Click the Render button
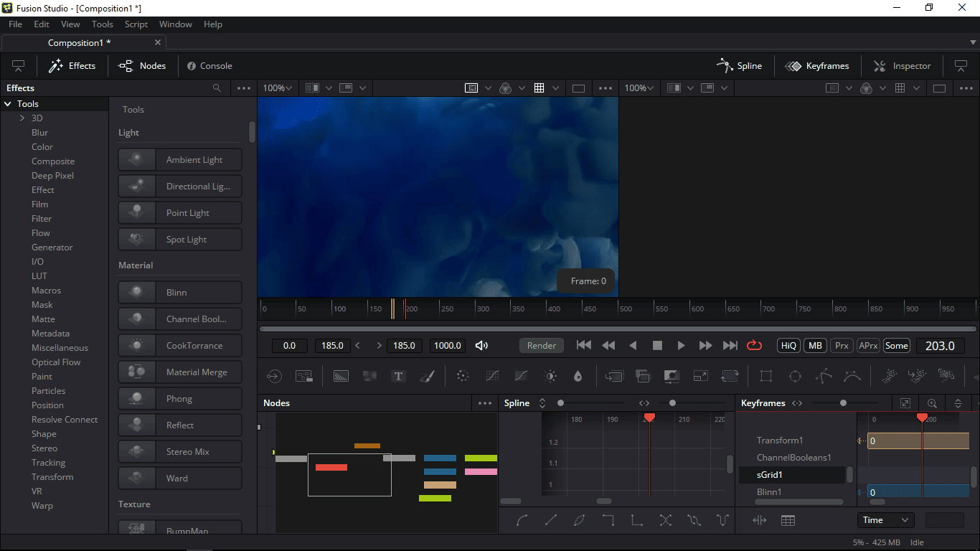Image resolution: width=980 pixels, height=551 pixels. click(542, 345)
